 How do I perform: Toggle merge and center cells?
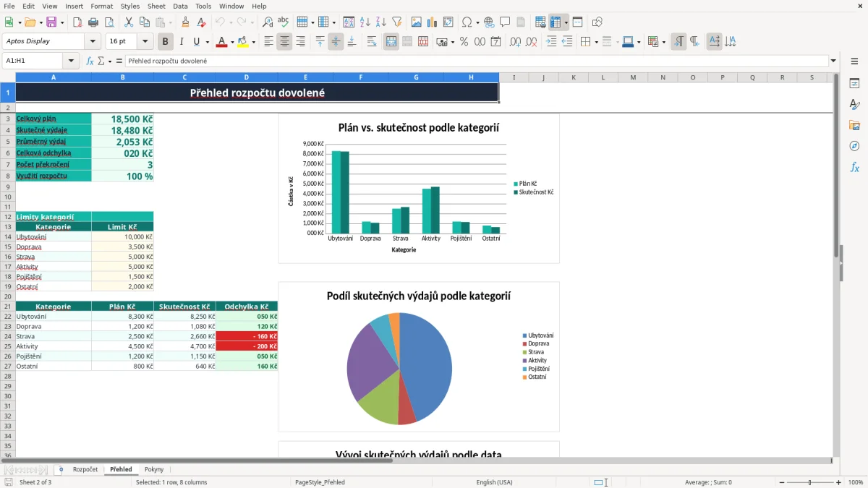[x=391, y=42]
